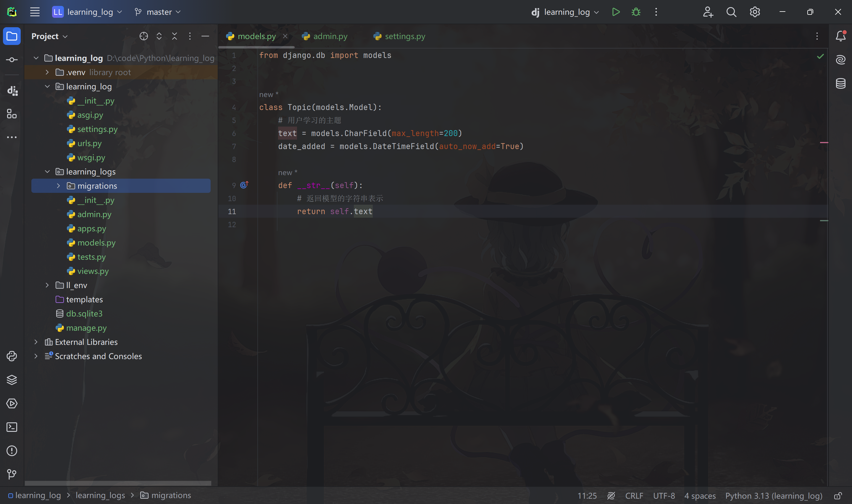Open the Git tool window
Viewport: 852px width, 504px height.
point(12,474)
